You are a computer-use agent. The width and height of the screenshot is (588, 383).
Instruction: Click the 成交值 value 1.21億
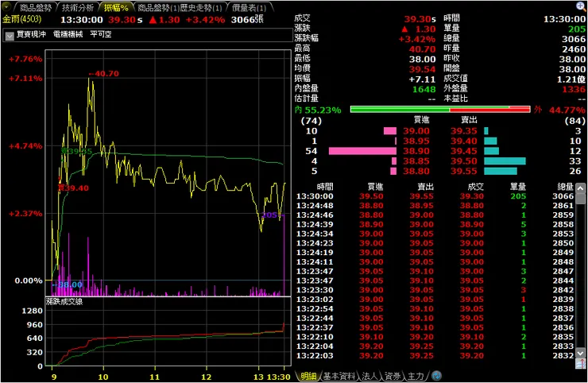pos(571,79)
